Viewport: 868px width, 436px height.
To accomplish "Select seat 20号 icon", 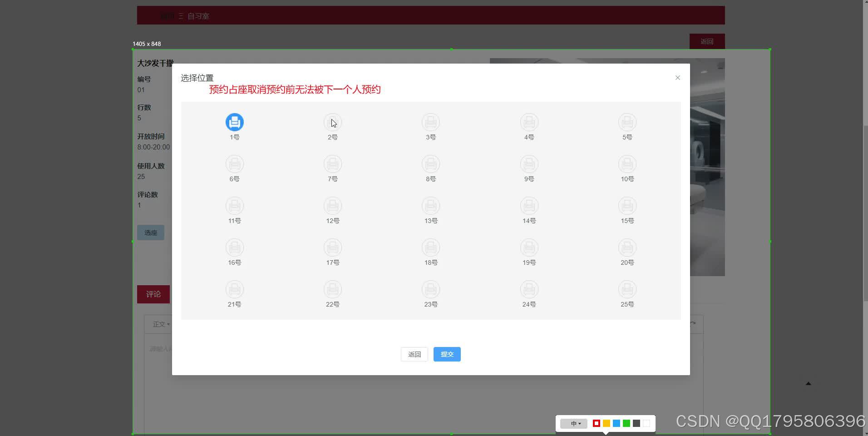I will (x=627, y=248).
